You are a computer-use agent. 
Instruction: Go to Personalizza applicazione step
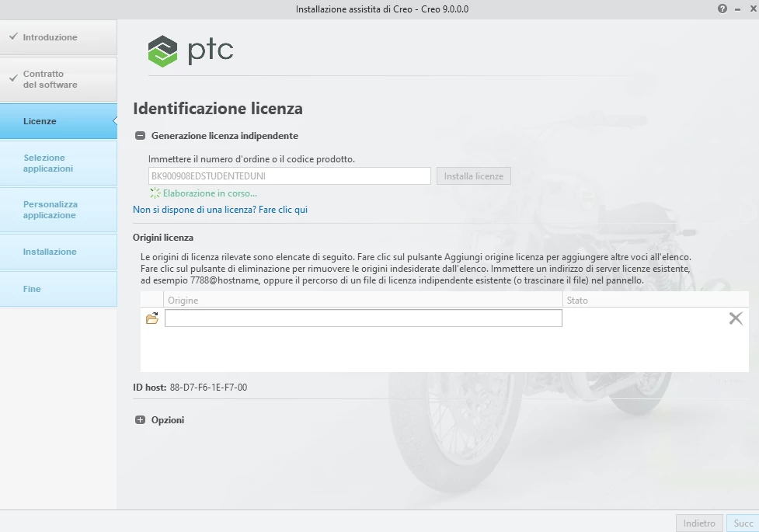coord(58,210)
